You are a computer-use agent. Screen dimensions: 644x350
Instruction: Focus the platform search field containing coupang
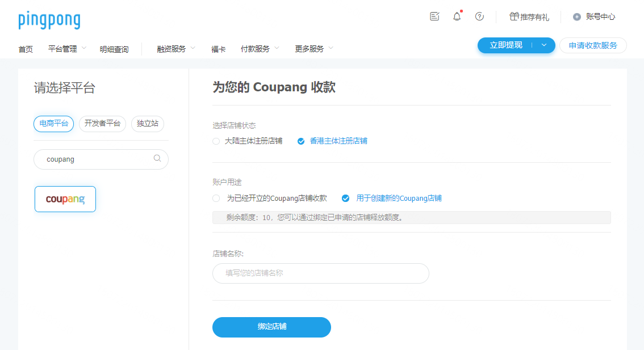coord(101,159)
